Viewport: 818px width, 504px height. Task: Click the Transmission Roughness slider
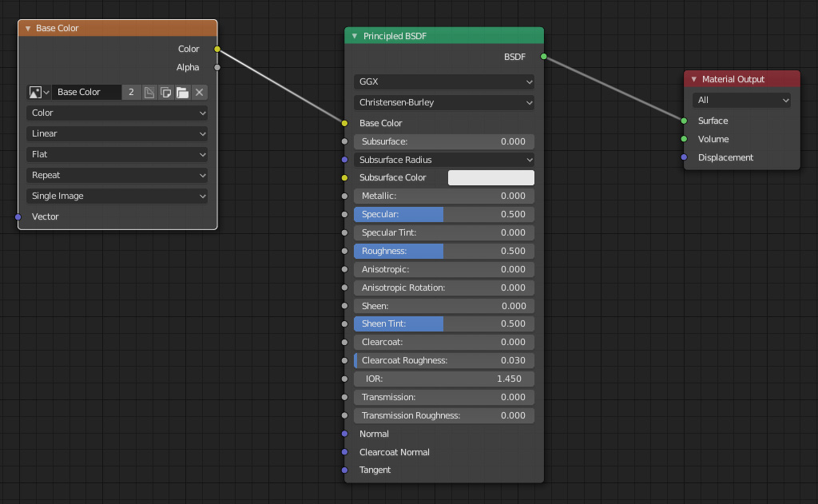[x=444, y=415]
